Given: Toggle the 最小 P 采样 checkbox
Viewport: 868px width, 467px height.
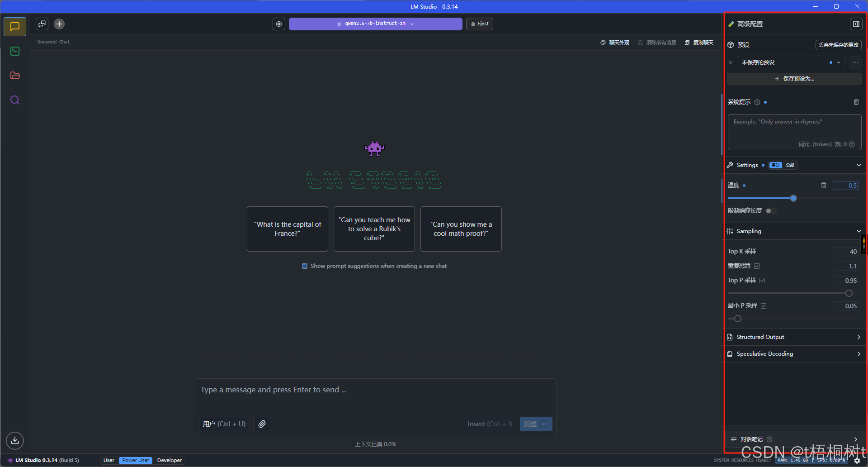Looking at the screenshot, I should tap(764, 306).
